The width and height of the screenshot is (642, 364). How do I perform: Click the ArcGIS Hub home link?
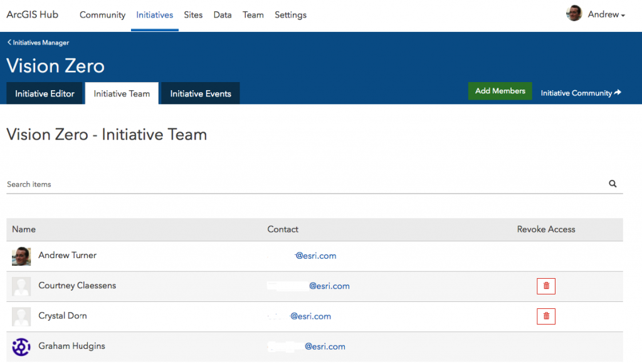[32, 14]
